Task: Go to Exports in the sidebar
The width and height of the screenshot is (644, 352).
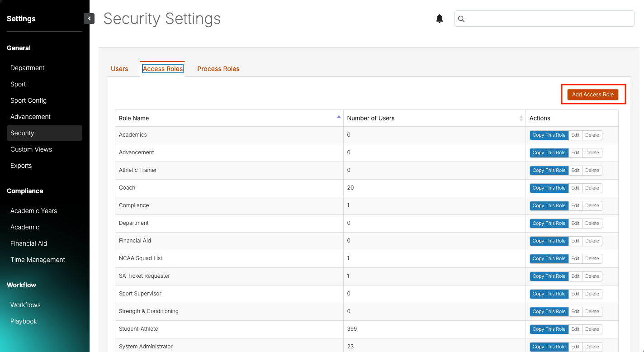Action: pyautogui.click(x=21, y=166)
